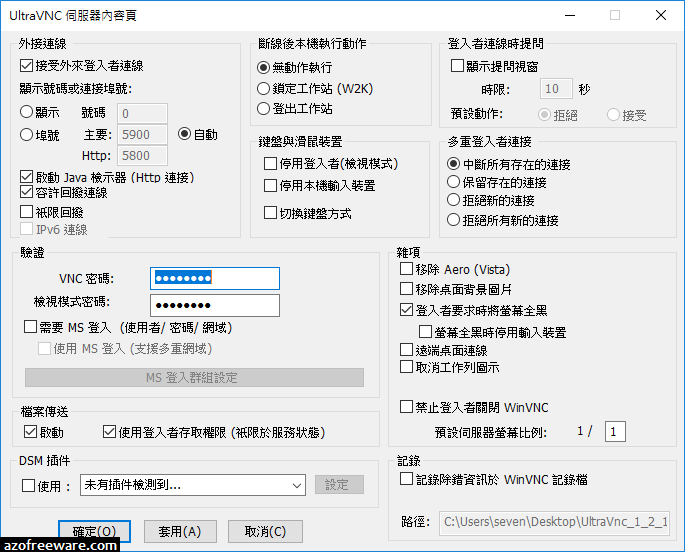Click the 確定(O) button

click(94, 531)
